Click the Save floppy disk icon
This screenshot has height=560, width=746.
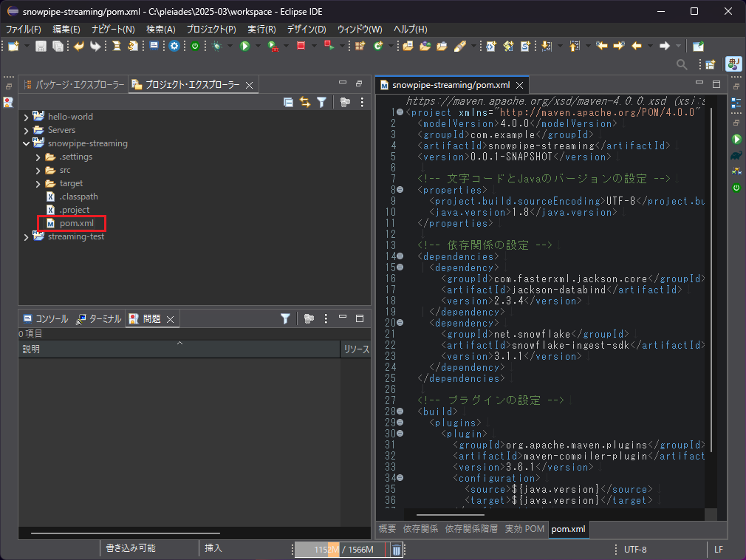point(41,46)
